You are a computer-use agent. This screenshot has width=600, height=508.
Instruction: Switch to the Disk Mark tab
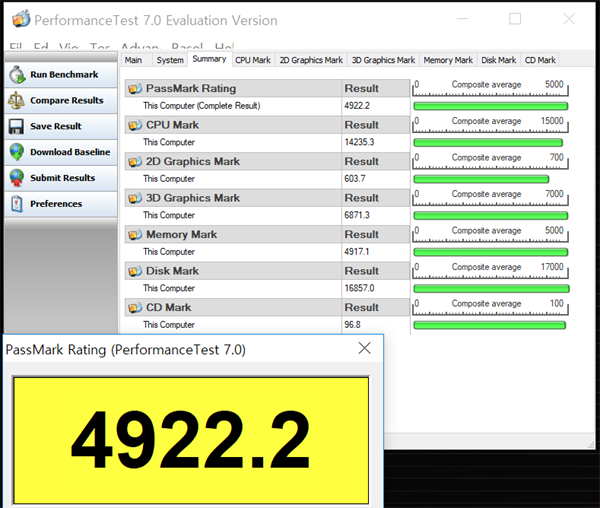(499, 60)
